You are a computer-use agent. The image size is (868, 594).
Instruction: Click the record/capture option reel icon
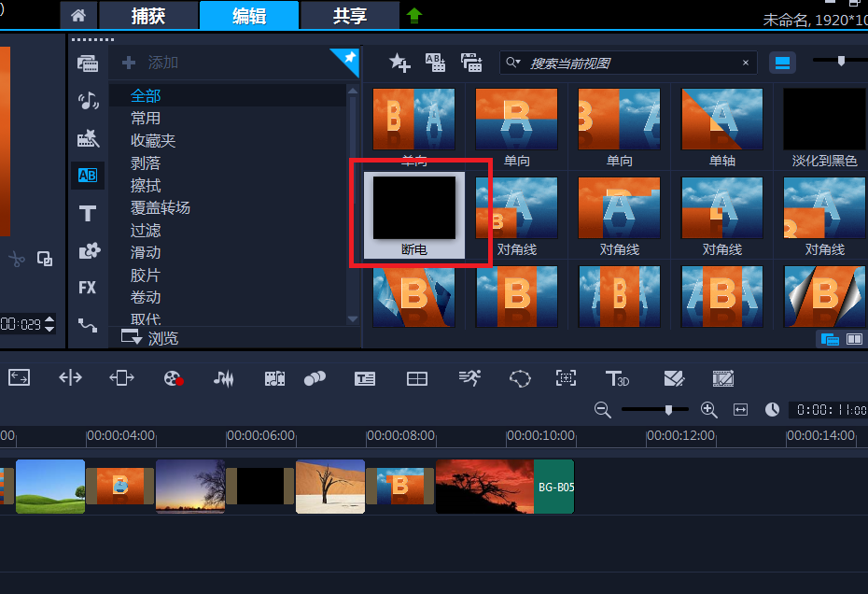174,378
